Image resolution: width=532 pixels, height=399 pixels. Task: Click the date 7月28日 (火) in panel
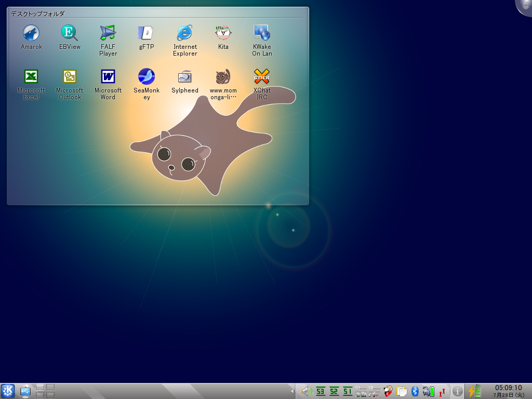508,395
